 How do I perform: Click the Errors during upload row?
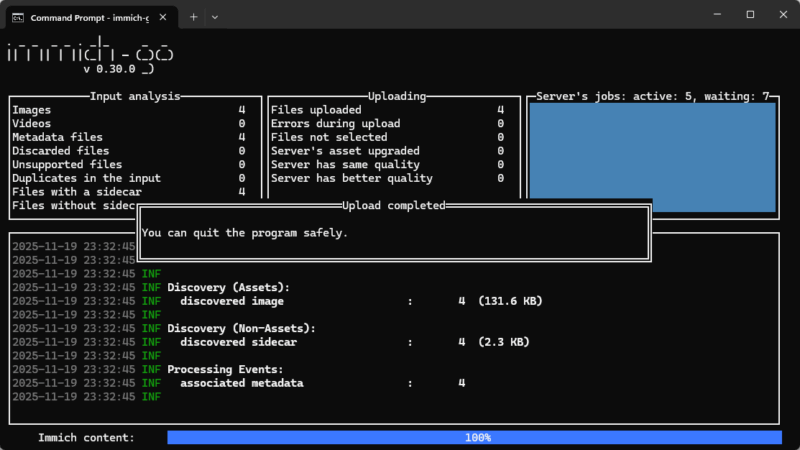387,124
